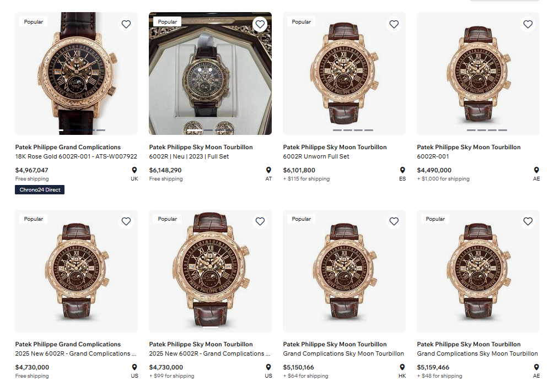Select the second carousel dot under the $6,101,800 watch image
The width and height of the screenshot is (549, 392).
click(348, 130)
